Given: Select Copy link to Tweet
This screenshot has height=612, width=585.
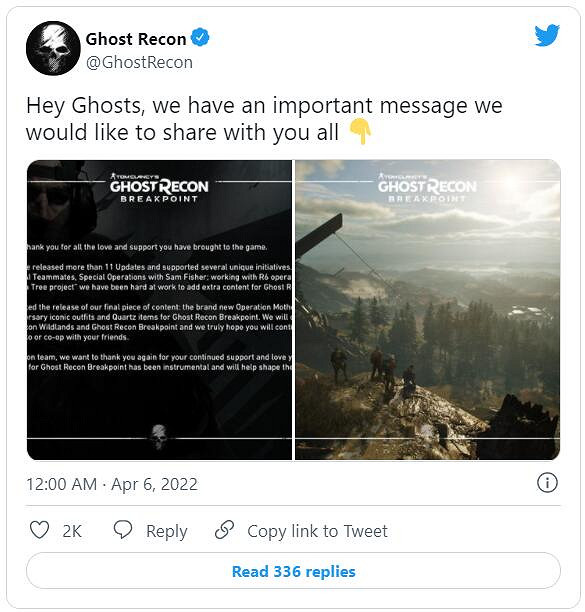Looking at the screenshot, I should (317, 531).
